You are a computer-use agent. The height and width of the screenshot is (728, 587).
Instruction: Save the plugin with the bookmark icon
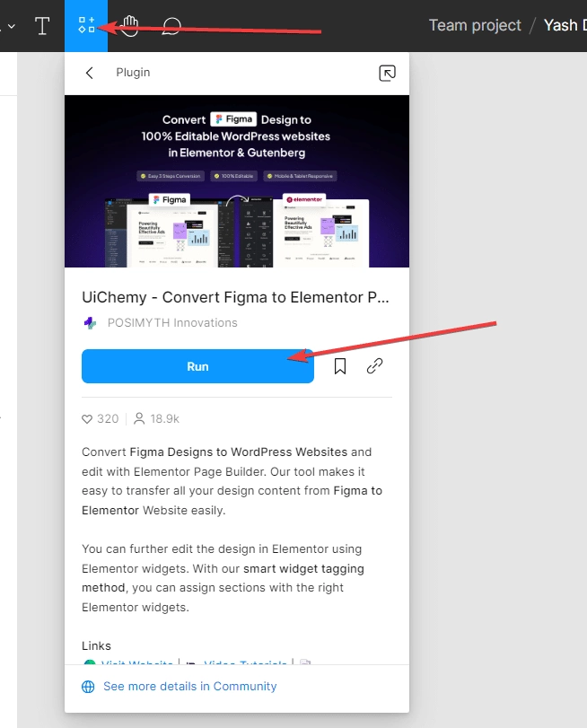point(340,366)
